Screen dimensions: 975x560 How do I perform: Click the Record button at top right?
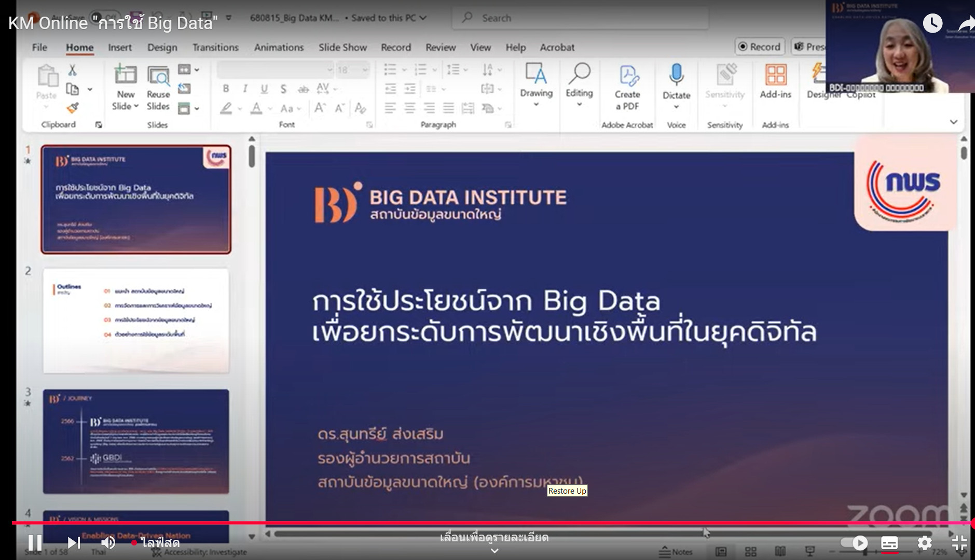(x=760, y=47)
